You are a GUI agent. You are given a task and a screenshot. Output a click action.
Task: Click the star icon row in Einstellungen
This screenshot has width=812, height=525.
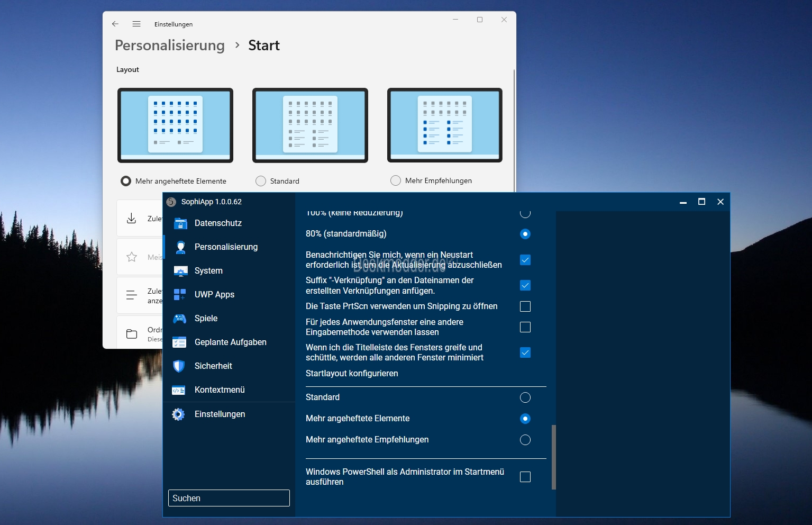[132, 257]
